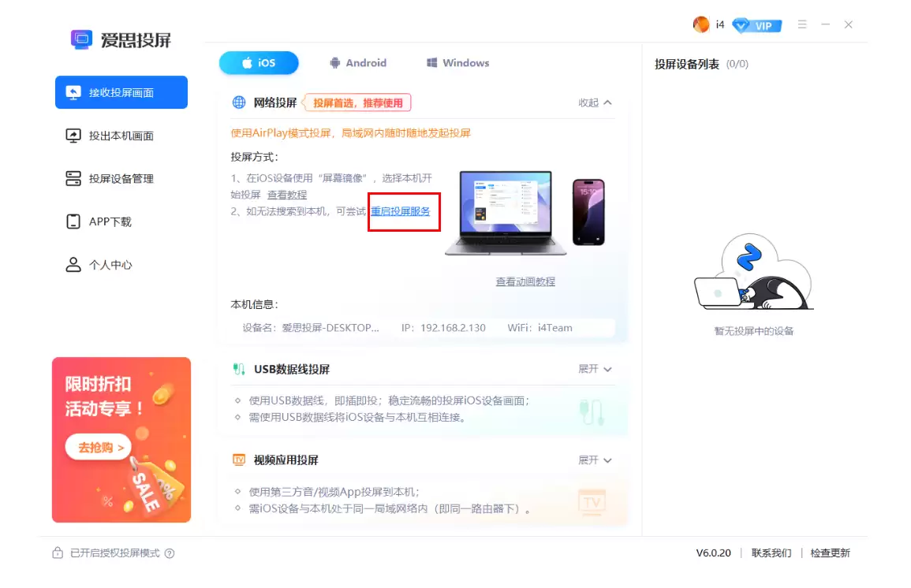Image resolution: width=911 pixels, height=588 pixels.
Task: Switch to the iOS tab
Action: pyautogui.click(x=259, y=63)
